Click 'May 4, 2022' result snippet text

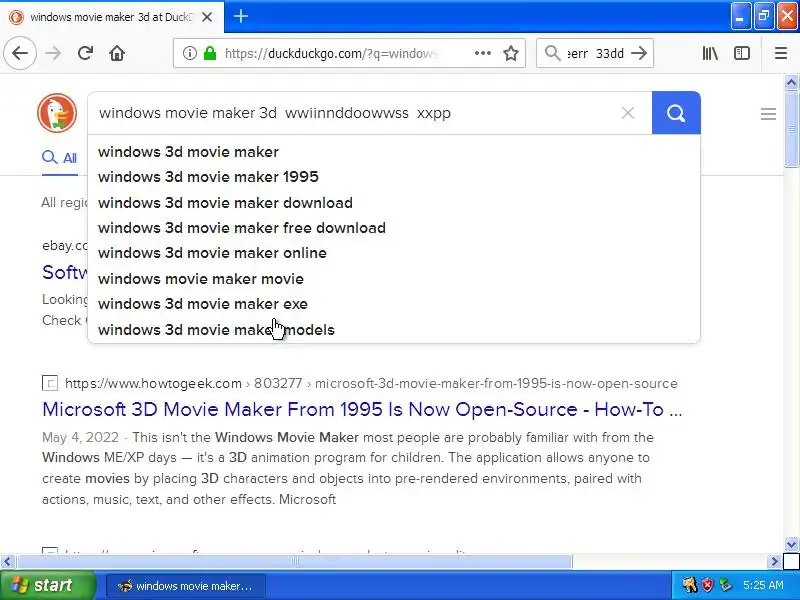80,437
